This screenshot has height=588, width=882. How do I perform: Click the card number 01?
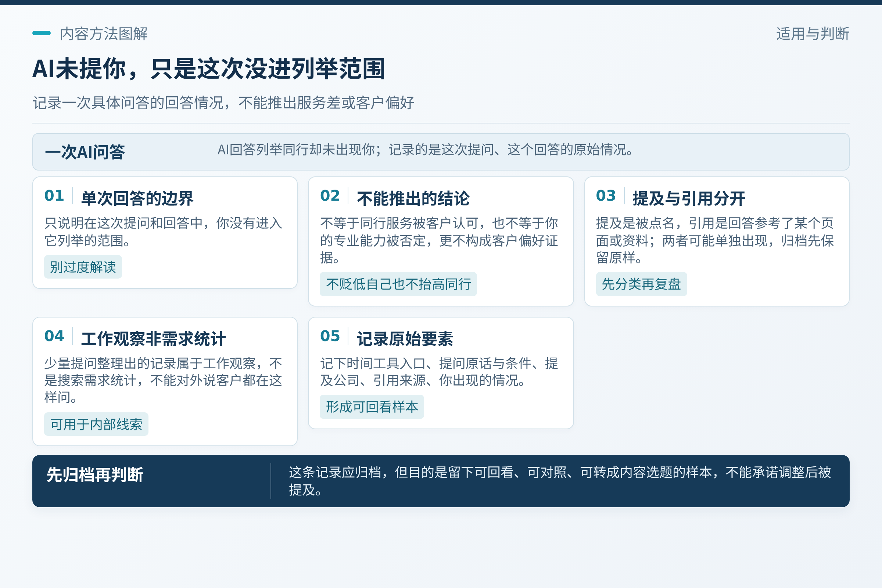tap(54, 196)
